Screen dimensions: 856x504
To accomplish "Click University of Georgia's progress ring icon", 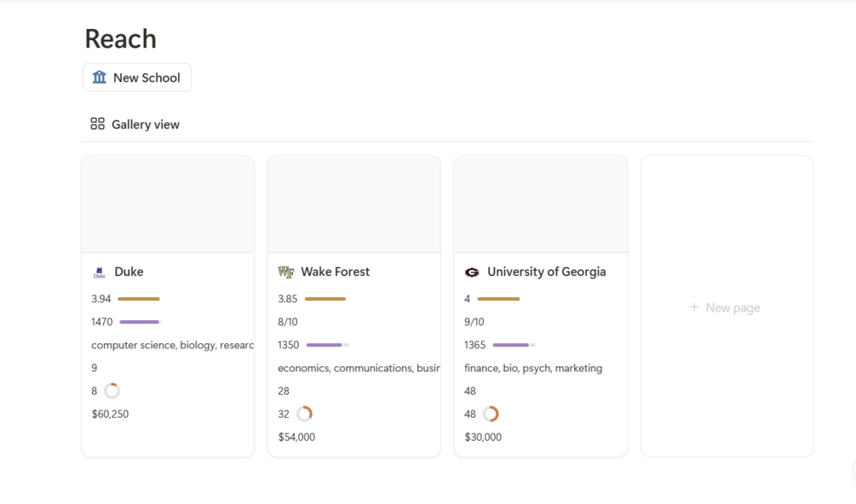I will pyautogui.click(x=491, y=414).
